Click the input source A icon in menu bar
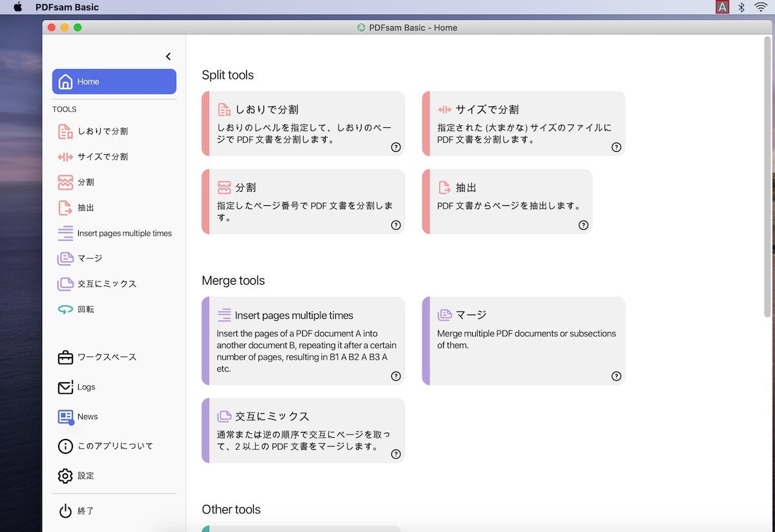 pyautogui.click(x=723, y=7)
